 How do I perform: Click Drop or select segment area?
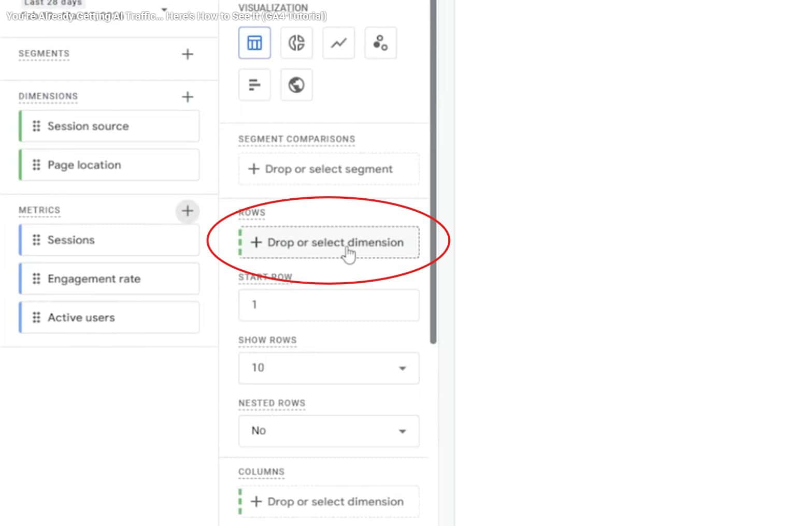coord(329,169)
